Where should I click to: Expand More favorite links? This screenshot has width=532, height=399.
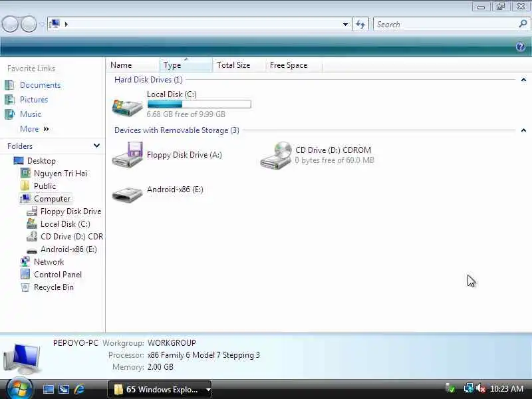click(x=35, y=129)
